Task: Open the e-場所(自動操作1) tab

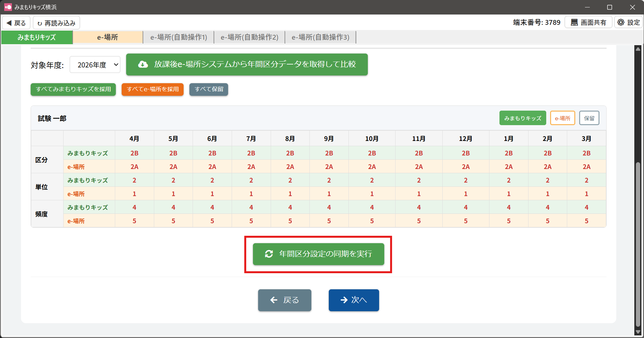Action: 179,37
